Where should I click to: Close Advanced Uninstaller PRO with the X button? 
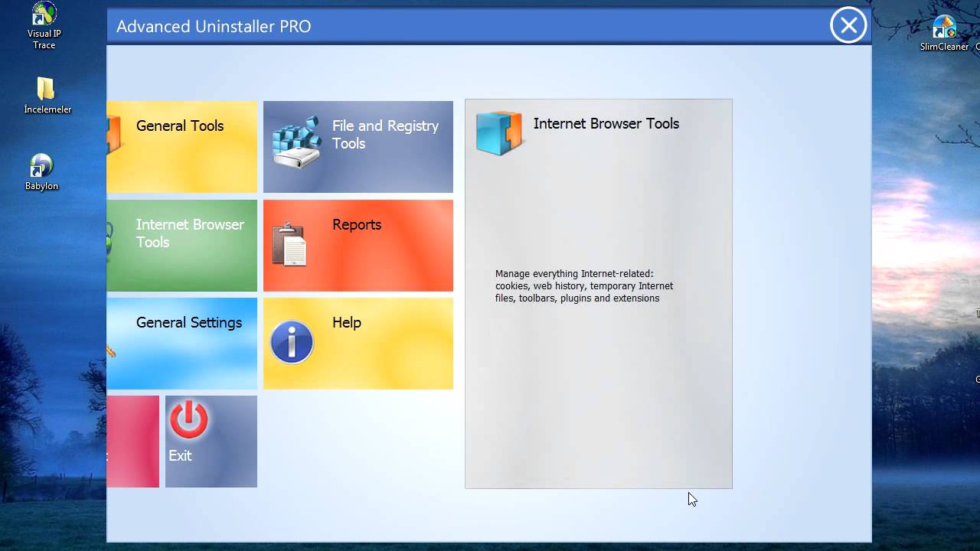pyautogui.click(x=848, y=26)
